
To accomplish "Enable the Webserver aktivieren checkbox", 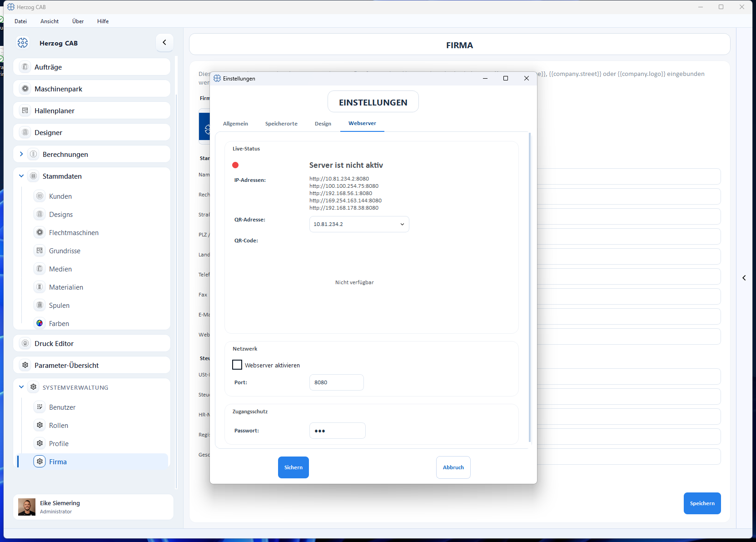I will pyautogui.click(x=237, y=365).
